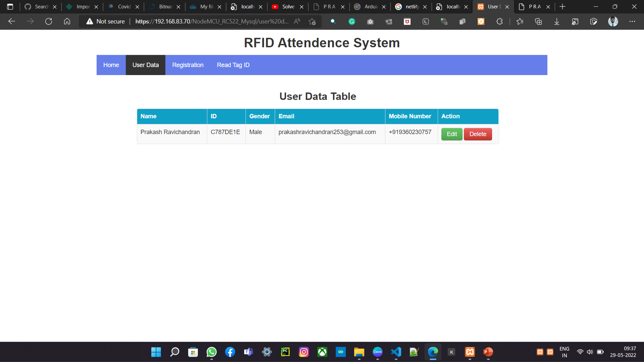Click the Not secure site warning
The height and width of the screenshot is (362, 644).
pyautogui.click(x=105, y=22)
